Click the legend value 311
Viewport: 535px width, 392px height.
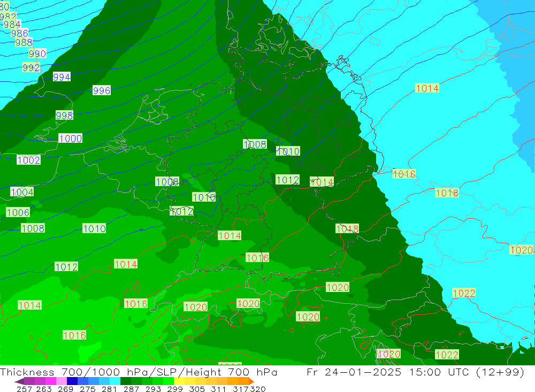(218, 389)
